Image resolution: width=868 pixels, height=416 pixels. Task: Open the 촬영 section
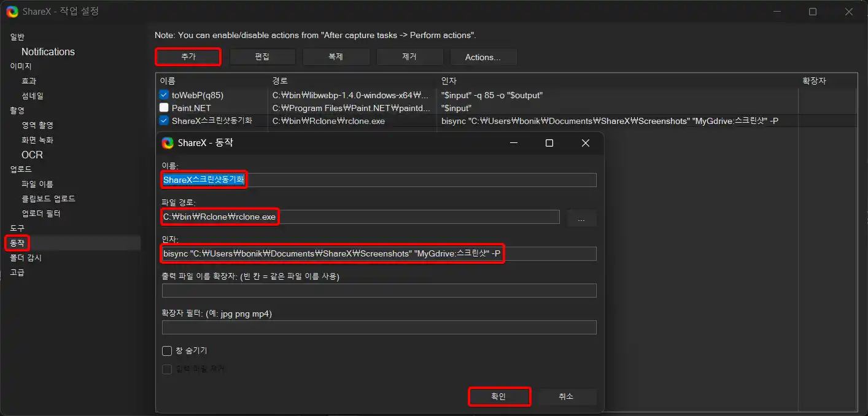pos(17,110)
